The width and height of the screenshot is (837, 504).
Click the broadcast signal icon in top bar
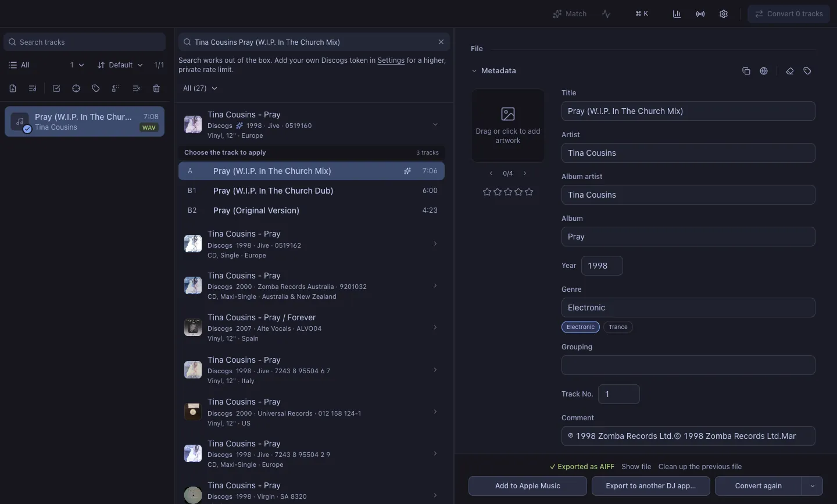(x=700, y=14)
